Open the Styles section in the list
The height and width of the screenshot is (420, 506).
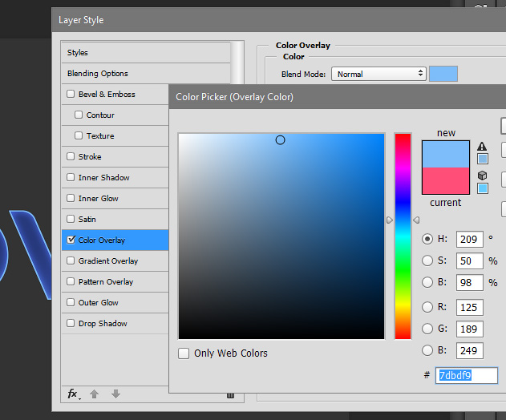tap(146, 52)
